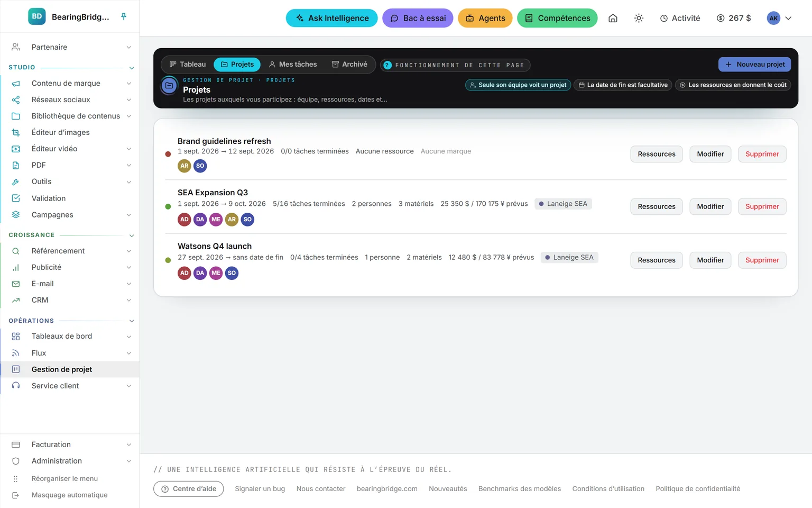The height and width of the screenshot is (508, 812).
Task: Expand the Administration chevron
Action: (x=129, y=461)
